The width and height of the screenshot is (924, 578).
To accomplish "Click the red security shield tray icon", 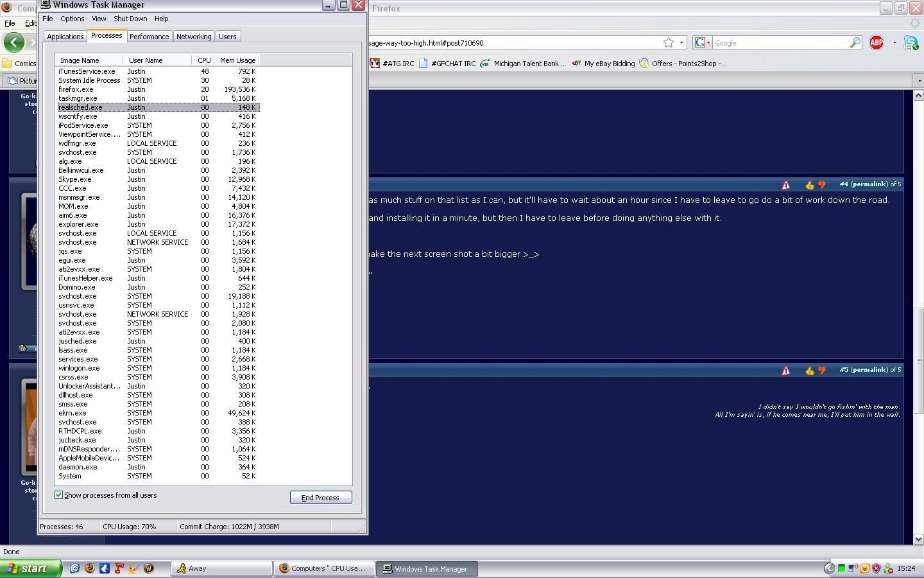I will click(876, 568).
